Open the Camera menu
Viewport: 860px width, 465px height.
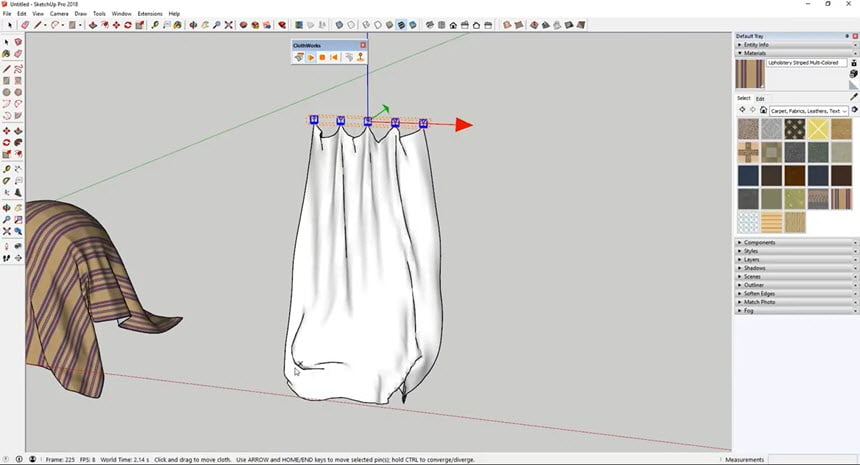pos(59,13)
